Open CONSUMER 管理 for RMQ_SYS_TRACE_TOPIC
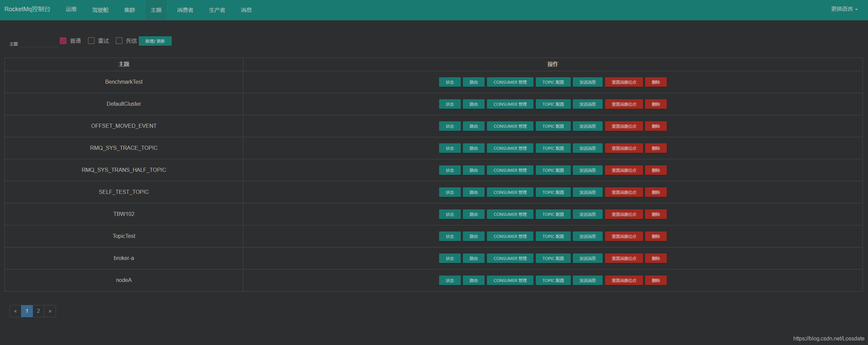This screenshot has height=345, width=868. coord(510,148)
